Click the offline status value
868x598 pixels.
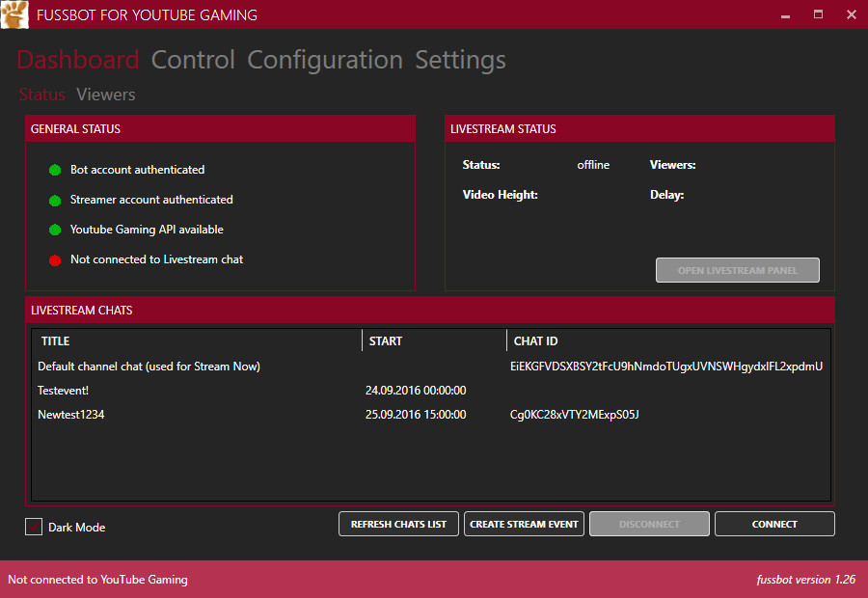(593, 165)
